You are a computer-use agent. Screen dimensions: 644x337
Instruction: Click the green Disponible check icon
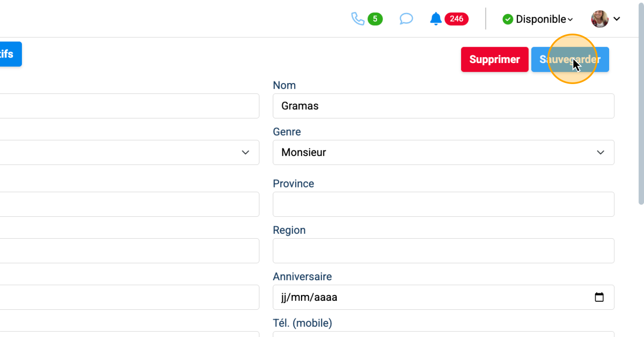click(x=508, y=19)
